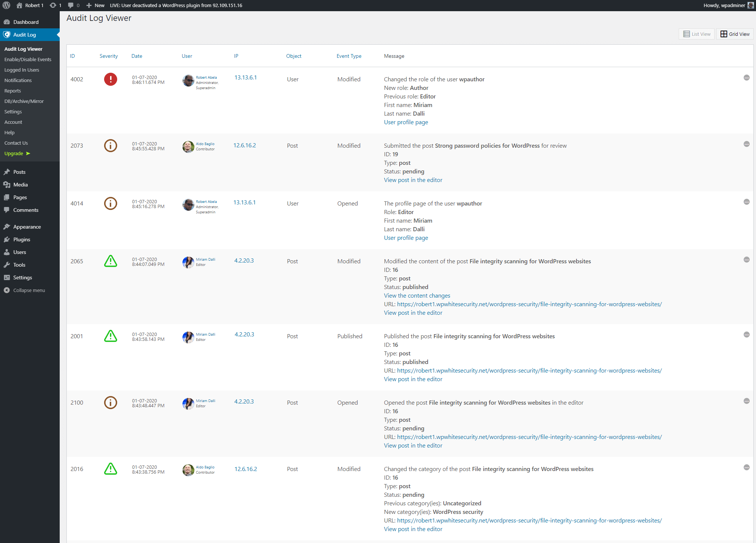The height and width of the screenshot is (543, 756).
Task: Open Enable/Disable Events submenu item
Action: [x=28, y=59]
